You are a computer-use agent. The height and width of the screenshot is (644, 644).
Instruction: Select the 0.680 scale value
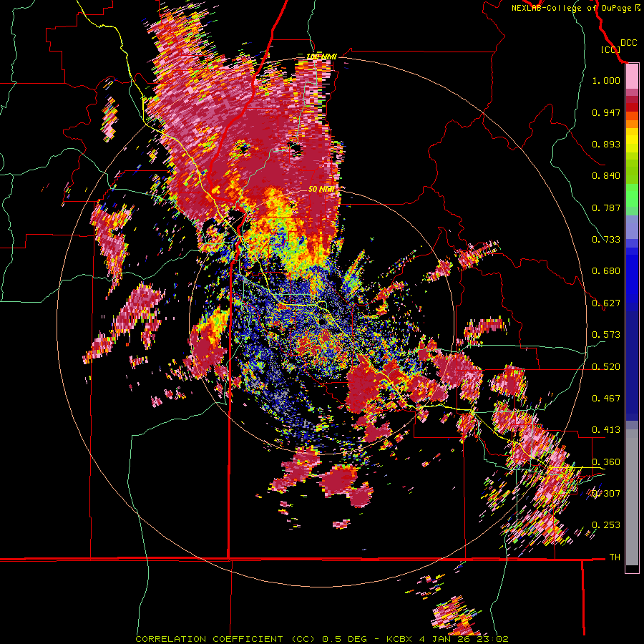pyautogui.click(x=606, y=271)
